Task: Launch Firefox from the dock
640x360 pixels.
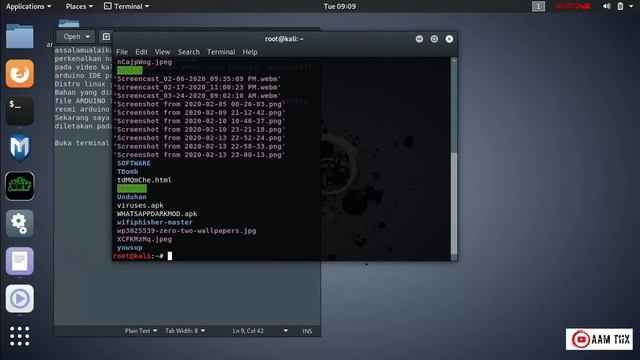Action: tap(20, 74)
